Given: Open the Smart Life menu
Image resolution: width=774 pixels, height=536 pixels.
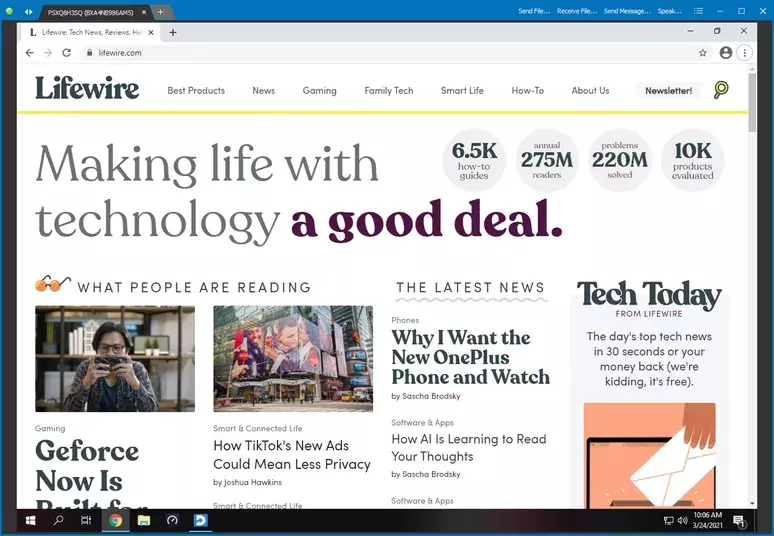Looking at the screenshot, I should (x=462, y=91).
